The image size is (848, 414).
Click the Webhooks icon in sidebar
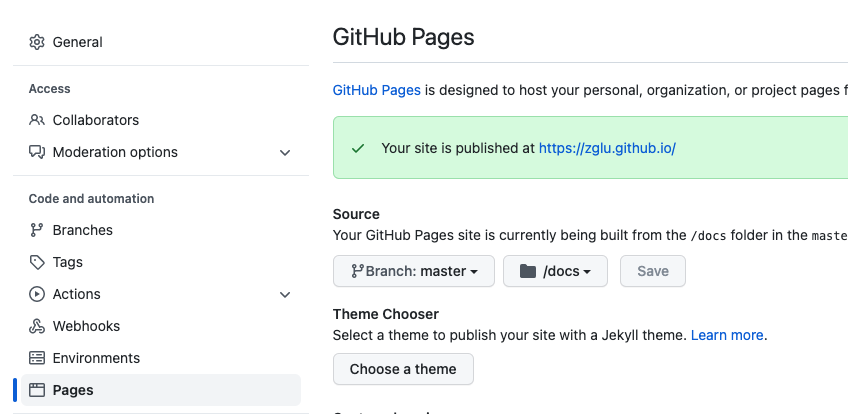[37, 326]
